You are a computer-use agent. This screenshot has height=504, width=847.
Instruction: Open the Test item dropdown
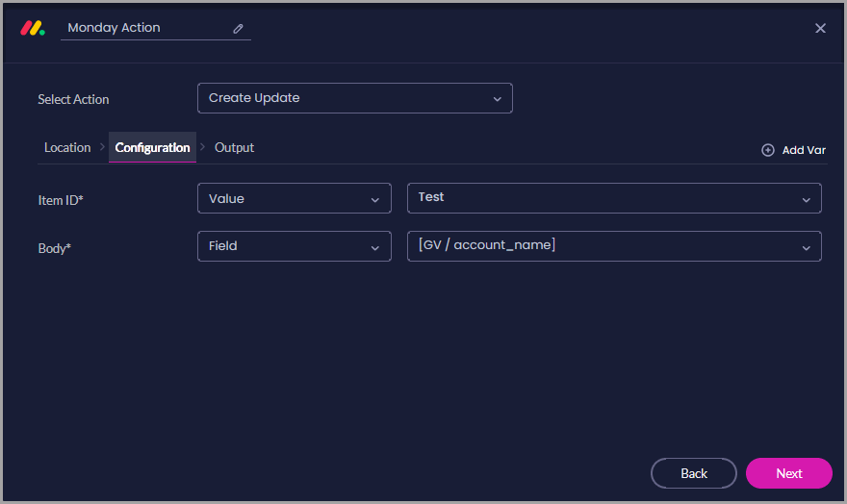click(614, 198)
